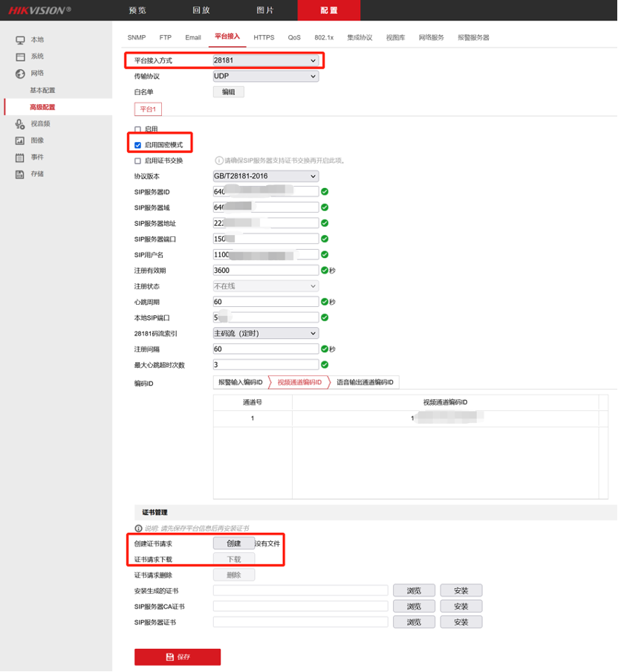Screen dimensions: 618x672
Task: Switch to the QoS tab
Action: click(294, 38)
